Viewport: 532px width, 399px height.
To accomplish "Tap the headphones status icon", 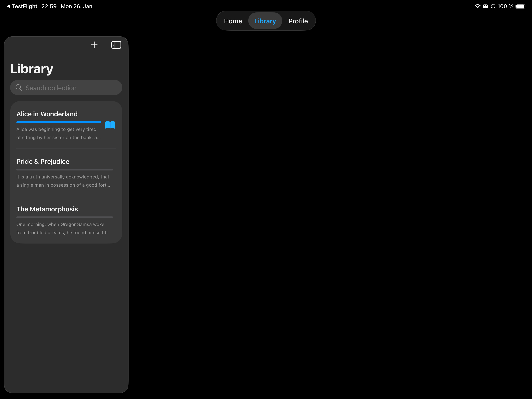I will (x=493, y=6).
